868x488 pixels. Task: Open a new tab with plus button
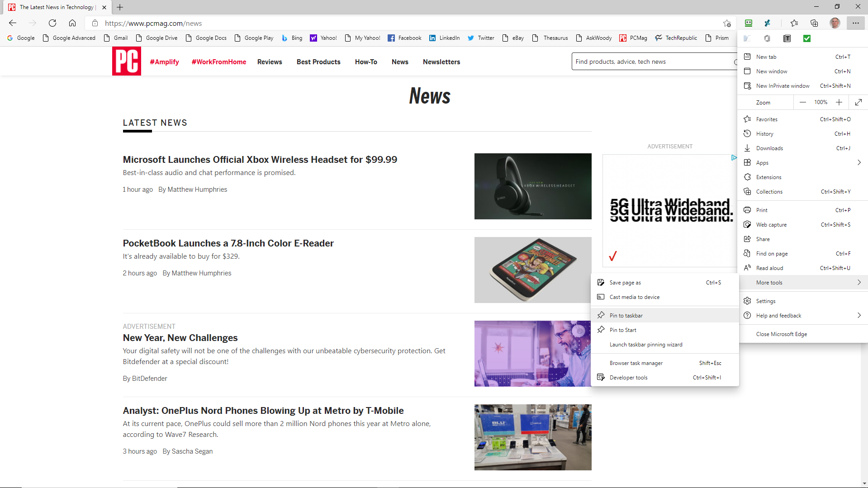[120, 7]
